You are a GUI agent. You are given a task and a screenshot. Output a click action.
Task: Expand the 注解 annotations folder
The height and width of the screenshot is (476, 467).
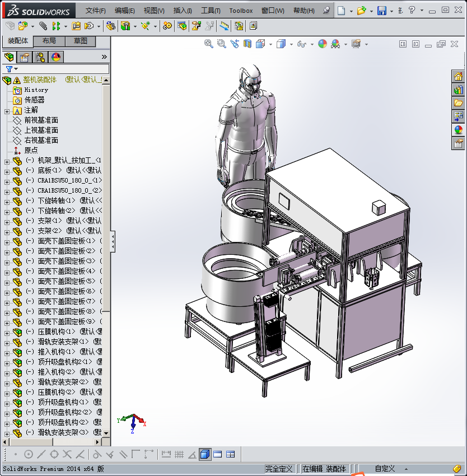pos(7,110)
